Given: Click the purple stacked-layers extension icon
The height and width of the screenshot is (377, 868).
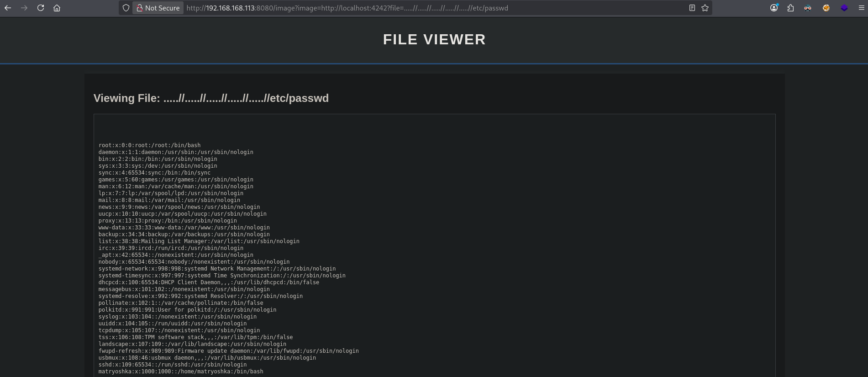Looking at the screenshot, I should (x=844, y=8).
